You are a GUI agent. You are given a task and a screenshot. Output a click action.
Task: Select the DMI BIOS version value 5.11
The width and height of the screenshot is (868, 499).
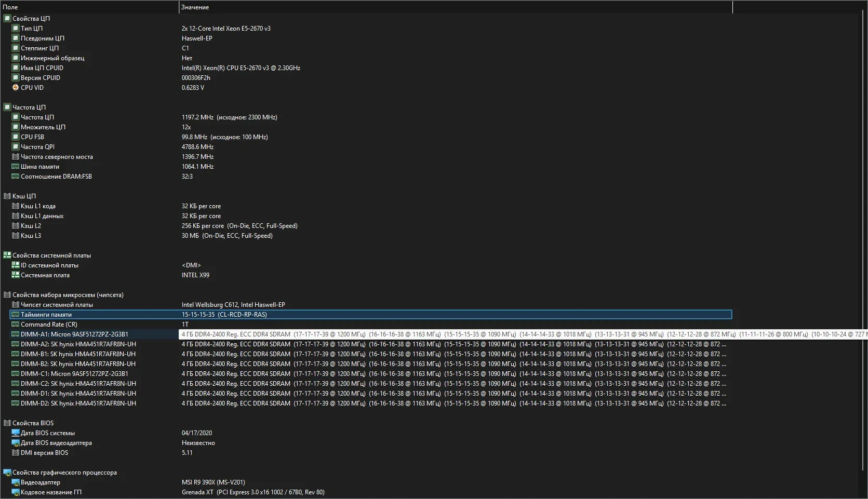tap(187, 453)
